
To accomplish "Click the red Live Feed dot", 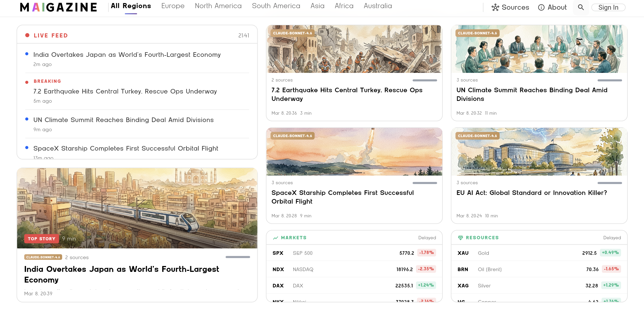I will [27, 35].
